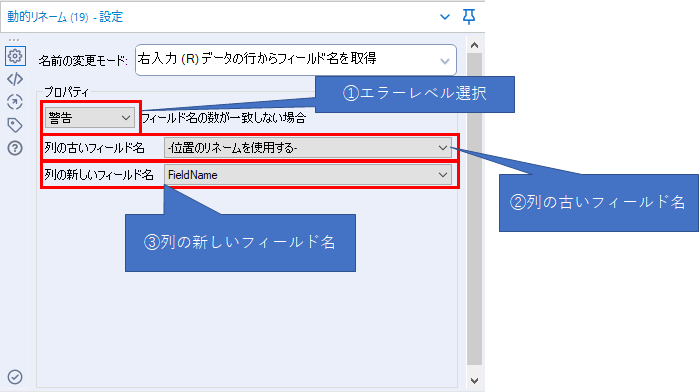The height and width of the screenshot is (392, 699).
Task: Click the scrollbar up arrow
Action: pyautogui.click(x=474, y=45)
